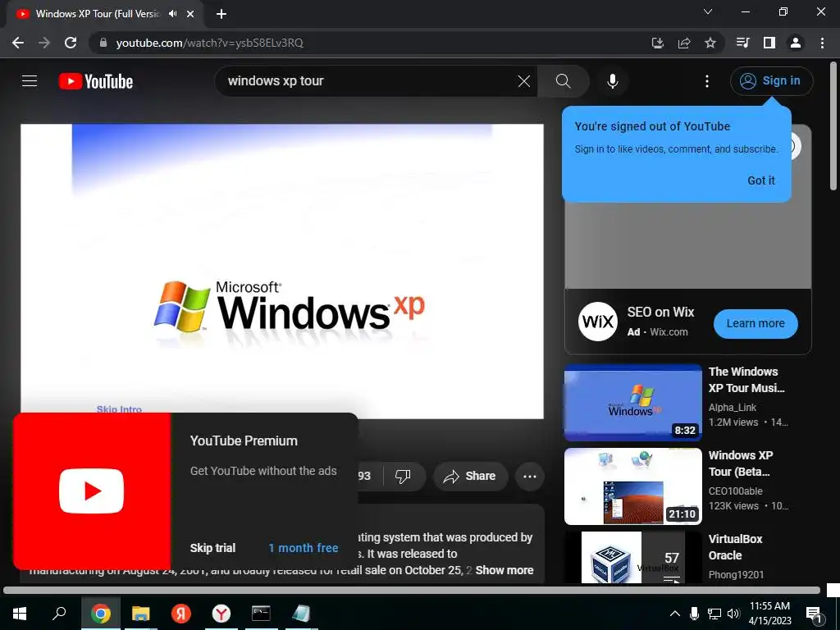Screen dimensions: 840x630
Task: Open the Chrome three-dot menu
Action: tap(822, 43)
